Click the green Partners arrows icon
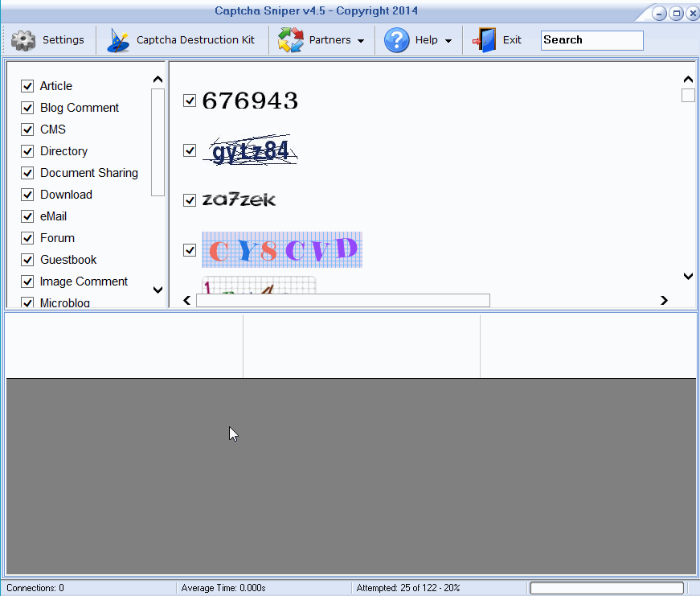The height and width of the screenshot is (596, 700). 289,39
